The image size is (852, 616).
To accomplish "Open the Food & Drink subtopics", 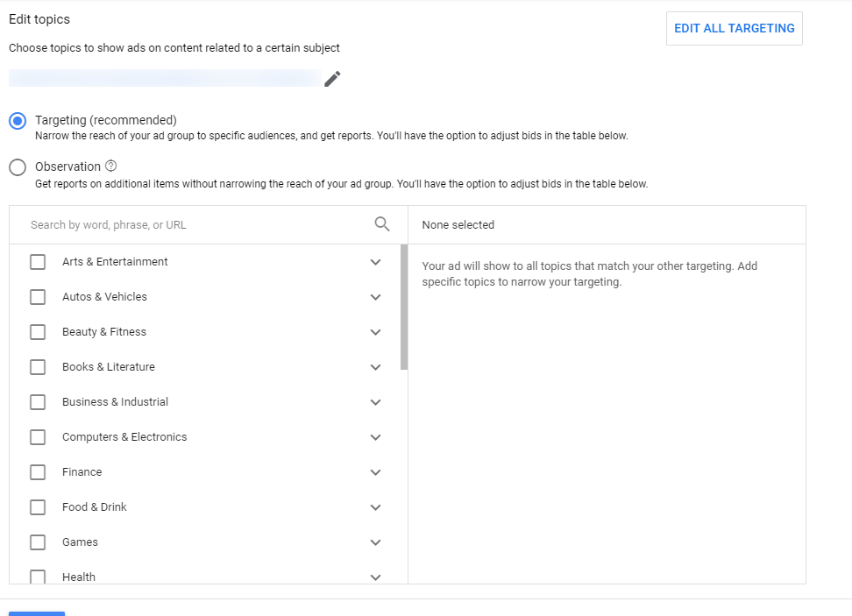I will coord(376,507).
